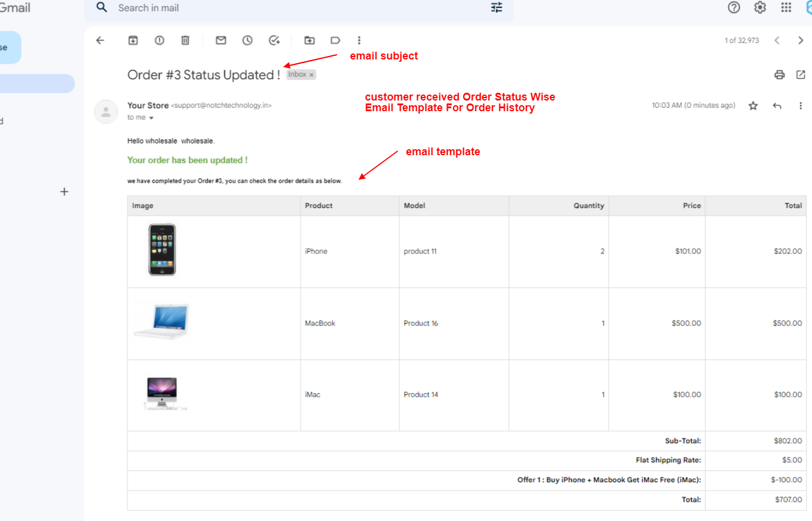Delete the Order #3 email
Image resolution: width=812 pixels, height=521 pixels.
(185, 40)
